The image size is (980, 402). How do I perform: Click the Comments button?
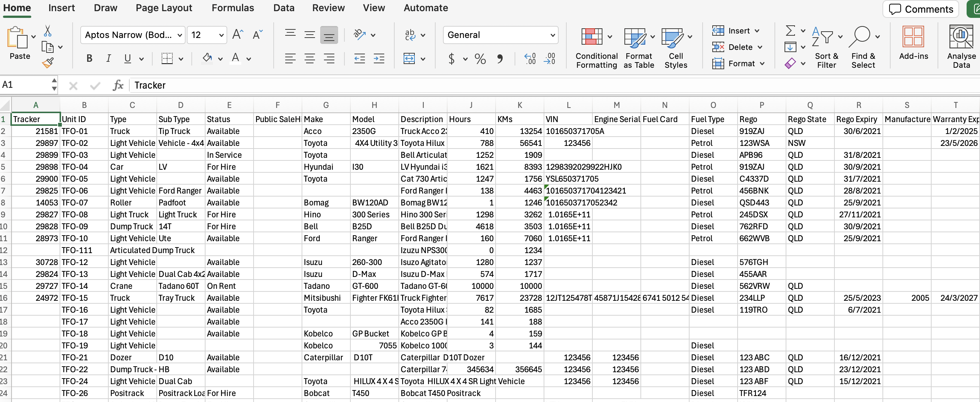pos(921,9)
